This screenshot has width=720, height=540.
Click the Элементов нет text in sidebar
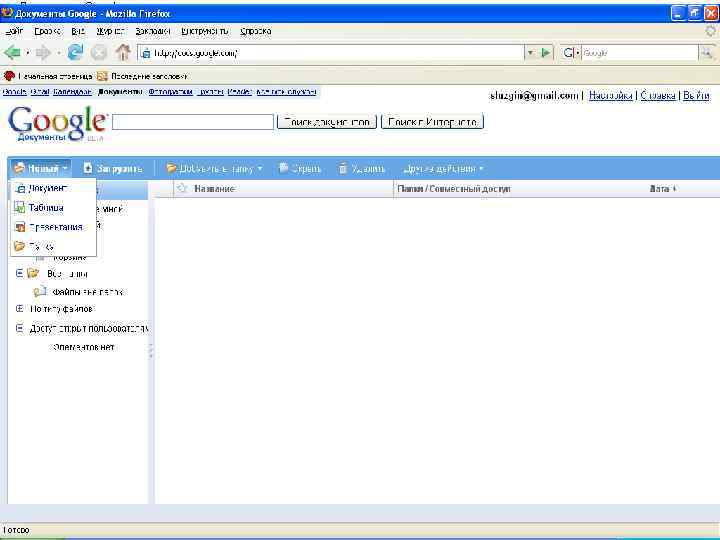click(x=84, y=348)
